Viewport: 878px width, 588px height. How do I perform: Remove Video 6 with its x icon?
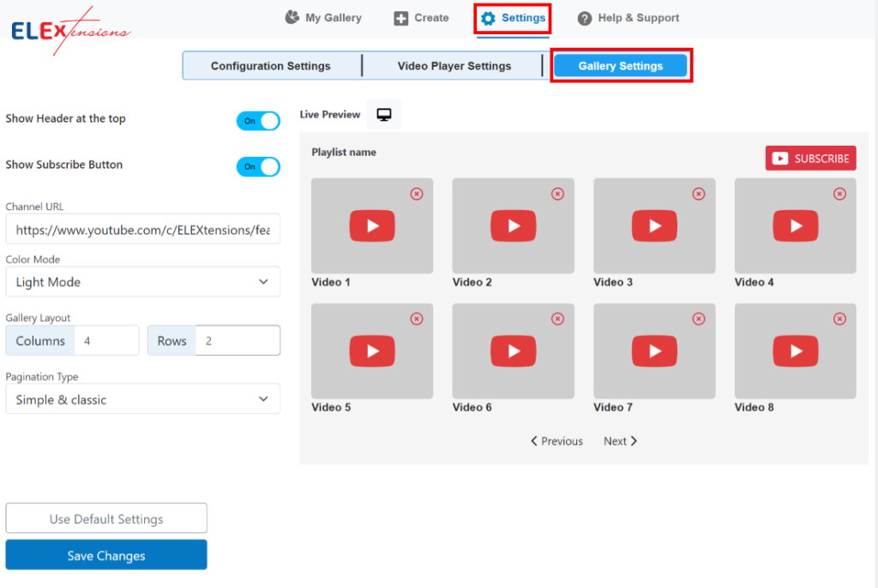557,319
